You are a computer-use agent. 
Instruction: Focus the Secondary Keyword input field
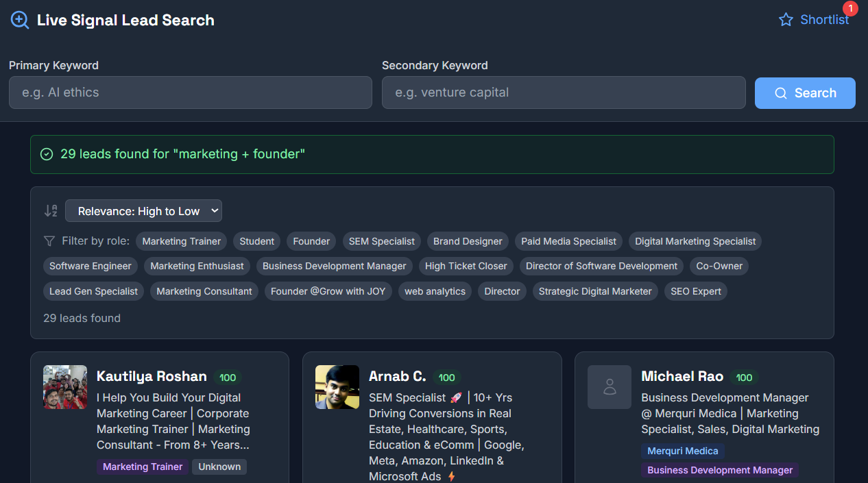click(563, 92)
